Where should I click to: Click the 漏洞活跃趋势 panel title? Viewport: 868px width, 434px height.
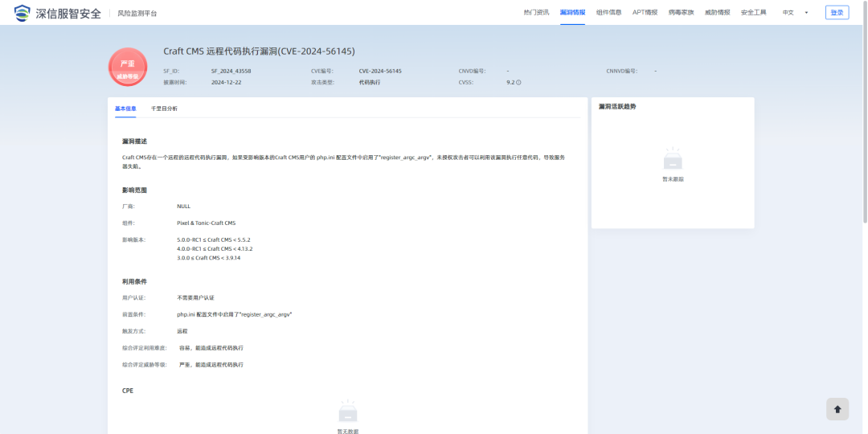click(x=617, y=106)
